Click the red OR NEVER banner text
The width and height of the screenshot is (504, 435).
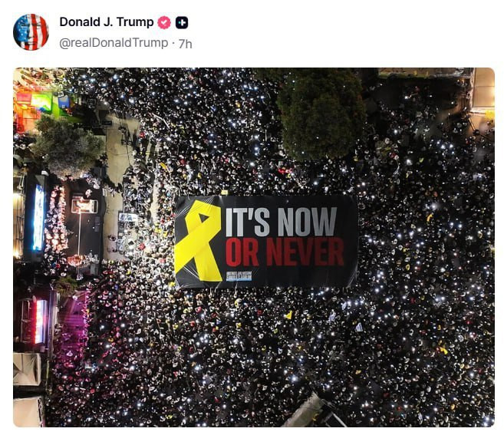click(x=285, y=252)
